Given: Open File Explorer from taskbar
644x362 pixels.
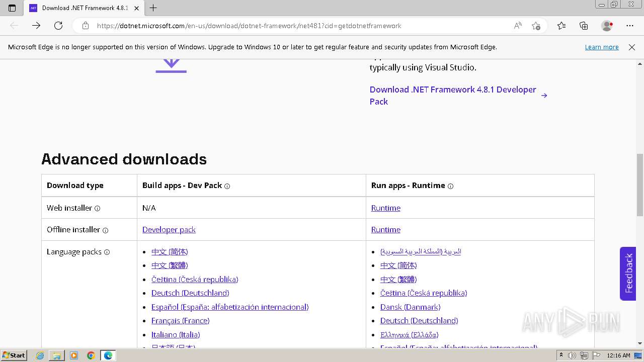Looking at the screenshot, I should coord(57,355).
